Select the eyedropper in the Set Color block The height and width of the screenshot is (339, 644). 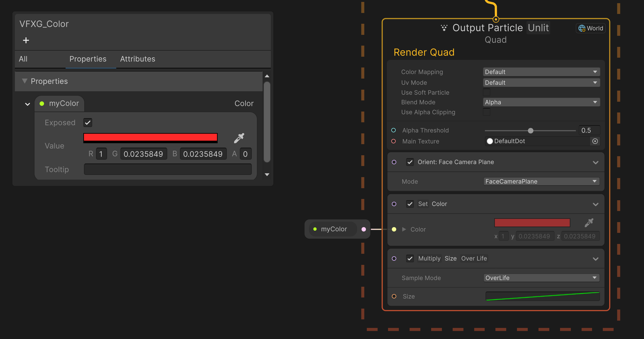(589, 223)
